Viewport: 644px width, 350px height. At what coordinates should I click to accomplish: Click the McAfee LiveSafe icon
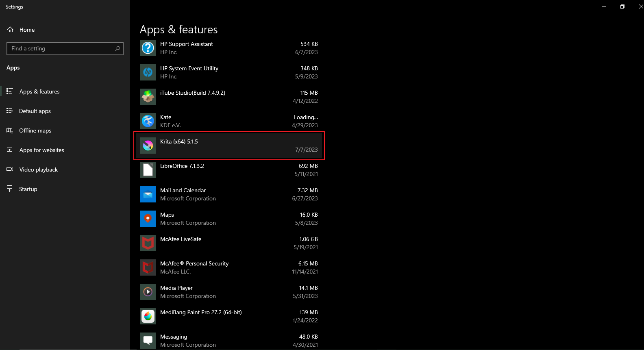(x=148, y=243)
